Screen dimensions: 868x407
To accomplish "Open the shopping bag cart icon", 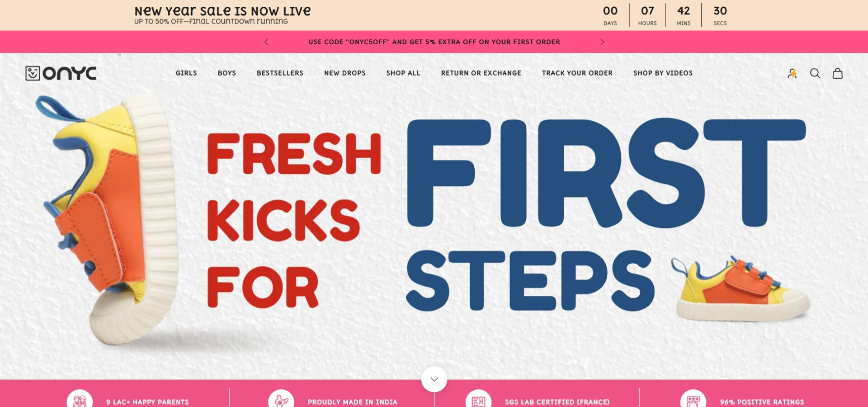I will [x=838, y=73].
